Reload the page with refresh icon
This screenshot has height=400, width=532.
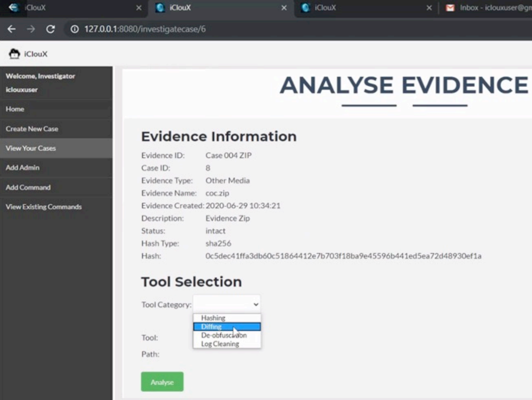coord(50,29)
